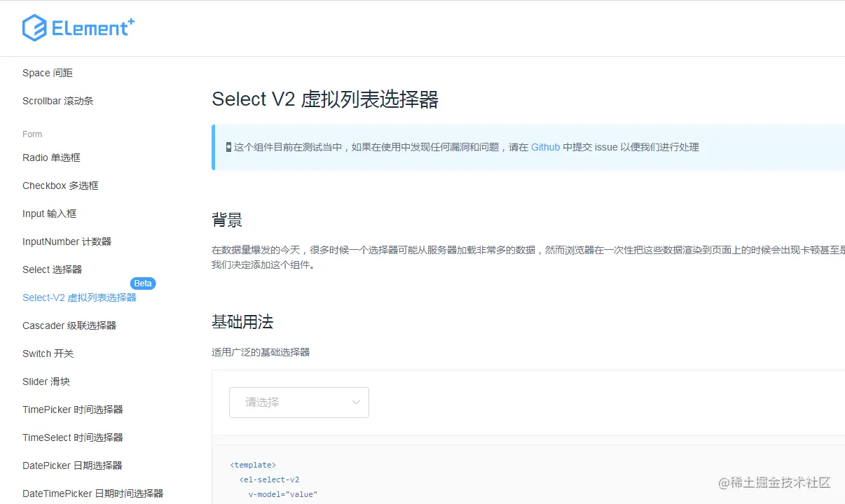Click the <el-select-v2 code line
Screen dimensions: 845x504
(269, 479)
